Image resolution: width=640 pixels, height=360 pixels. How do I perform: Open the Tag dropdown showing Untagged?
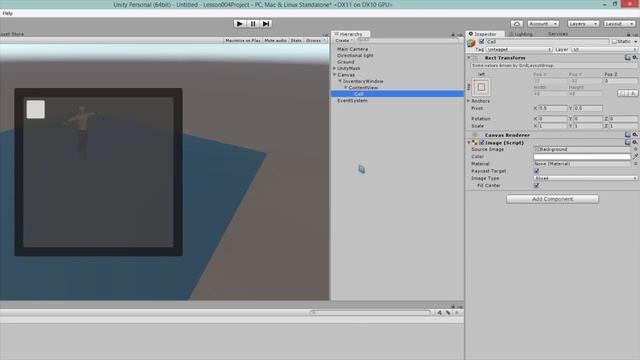pos(519,49)
